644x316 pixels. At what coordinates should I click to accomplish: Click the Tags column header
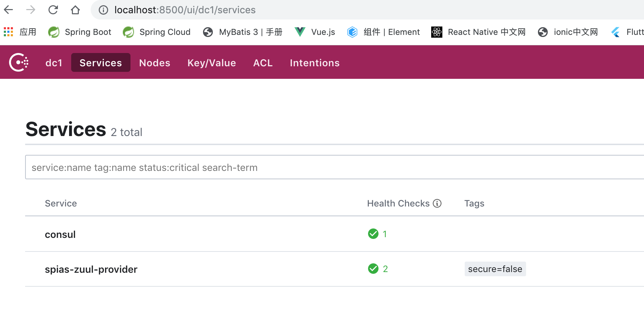coord(474,203)
